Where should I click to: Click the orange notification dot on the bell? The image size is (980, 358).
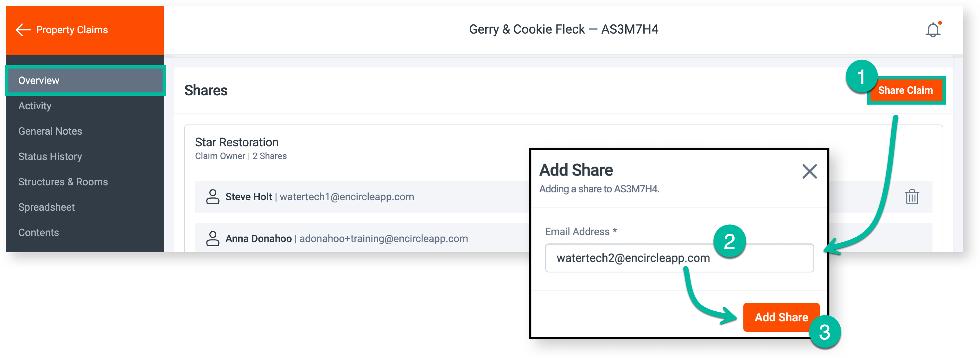tap(940, 23)
